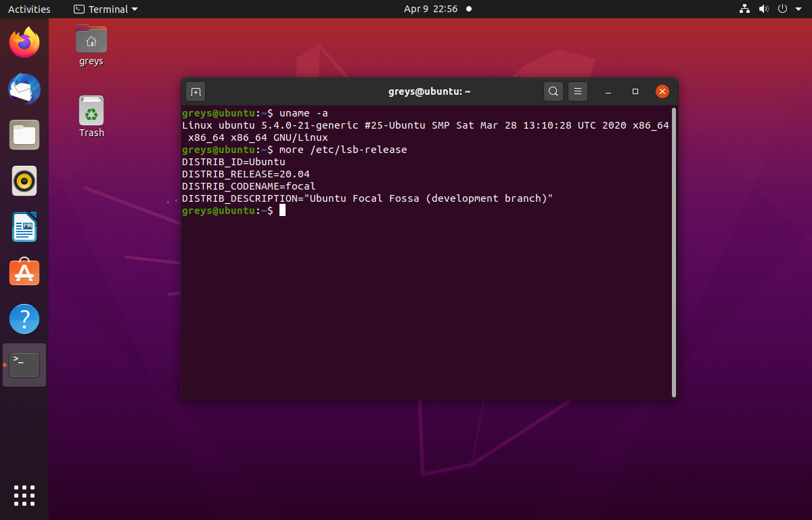Close the Terminal window

click(x=662, y=91)
